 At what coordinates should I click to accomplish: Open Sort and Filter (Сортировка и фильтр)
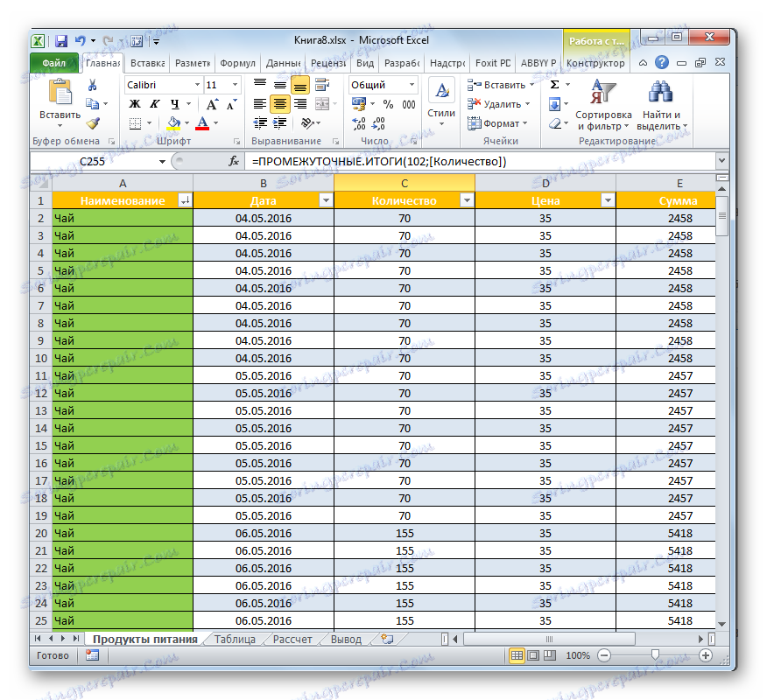[x=603, y=105]
